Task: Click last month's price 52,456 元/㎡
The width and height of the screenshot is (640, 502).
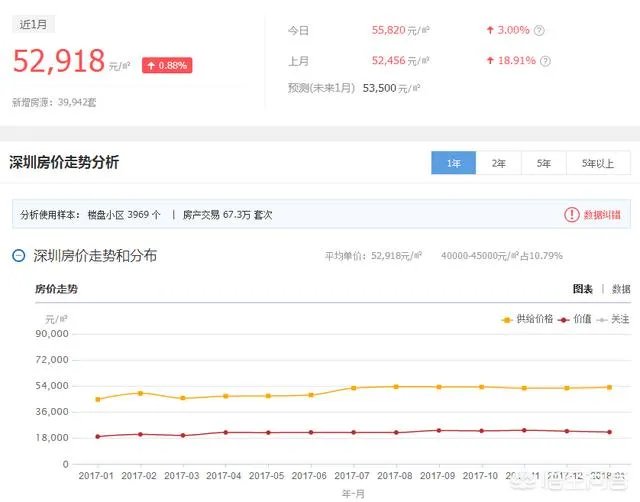Action: click(x=400, y=61)
